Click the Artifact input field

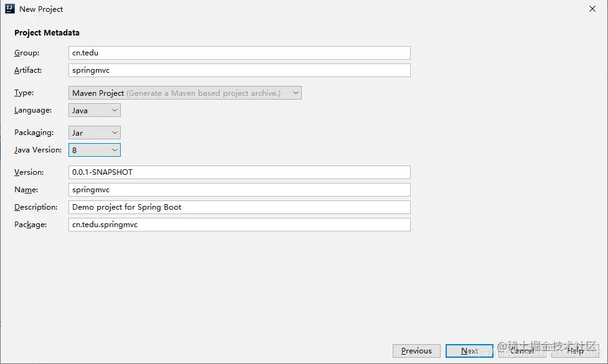[x=239, y=70]
